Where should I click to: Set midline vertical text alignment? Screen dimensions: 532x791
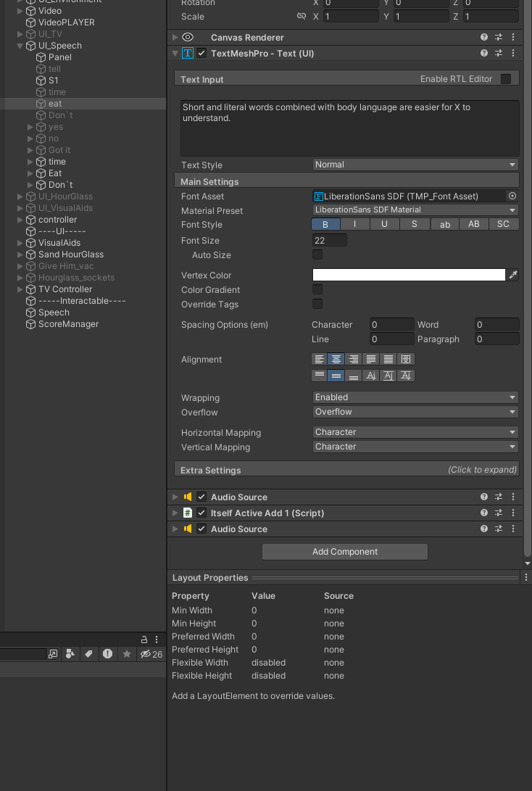tap(388, 376)
